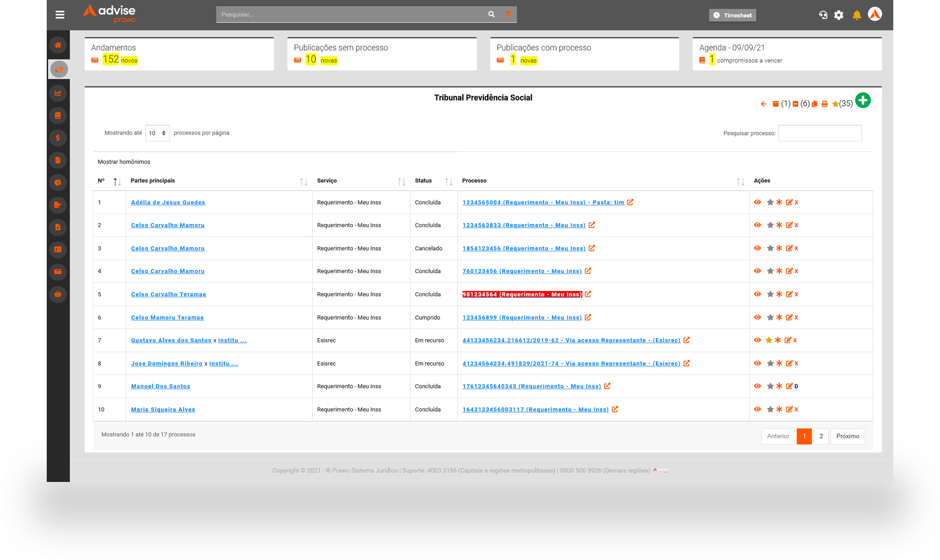940x560 pixels.
Task: Toggle Mostrar homônimos
Action: [124, 162]
